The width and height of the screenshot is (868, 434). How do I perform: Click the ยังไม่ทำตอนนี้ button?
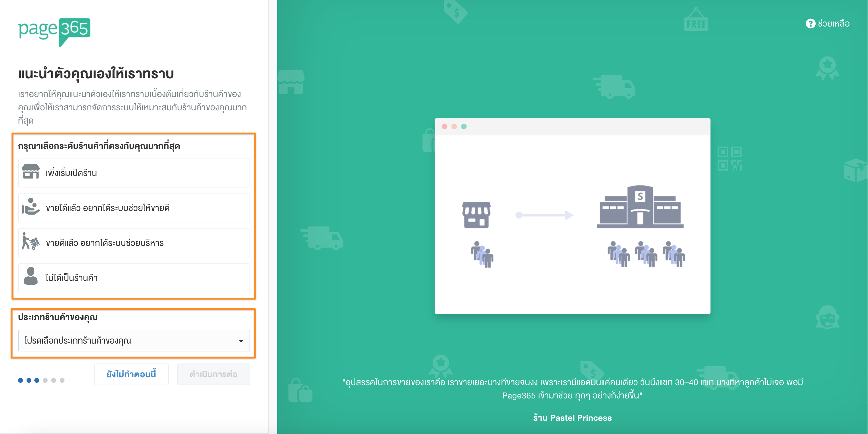(x=131, y=374)
